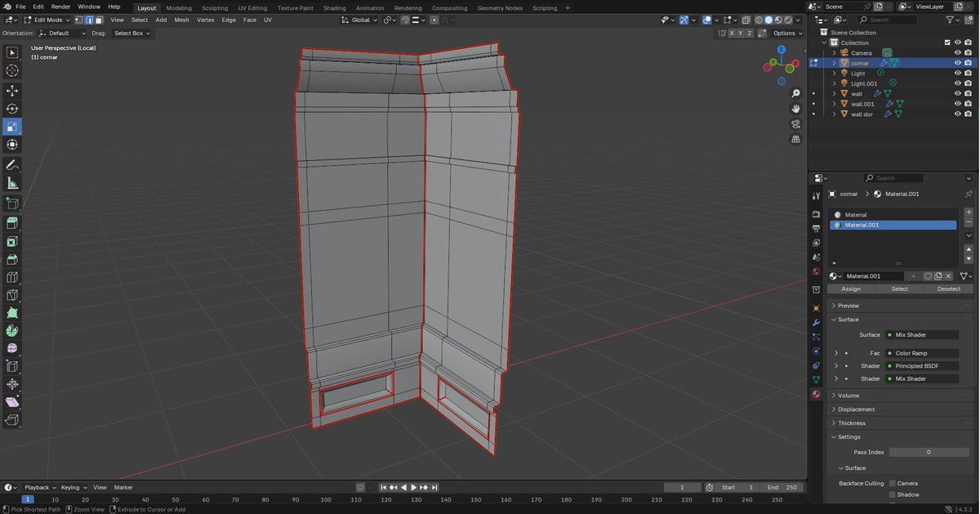Select the Inset Faces tool
This screenshot has height=514, width=980.
12,242
